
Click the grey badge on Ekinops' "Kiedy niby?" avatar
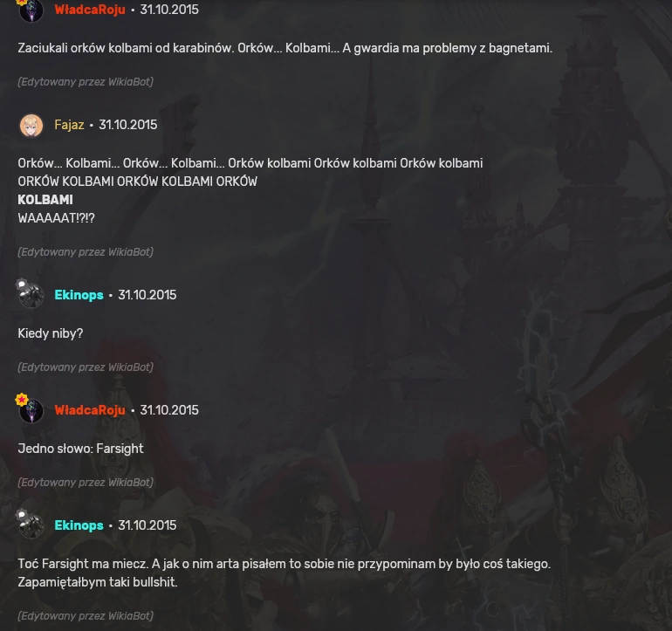tap(22, 285)
